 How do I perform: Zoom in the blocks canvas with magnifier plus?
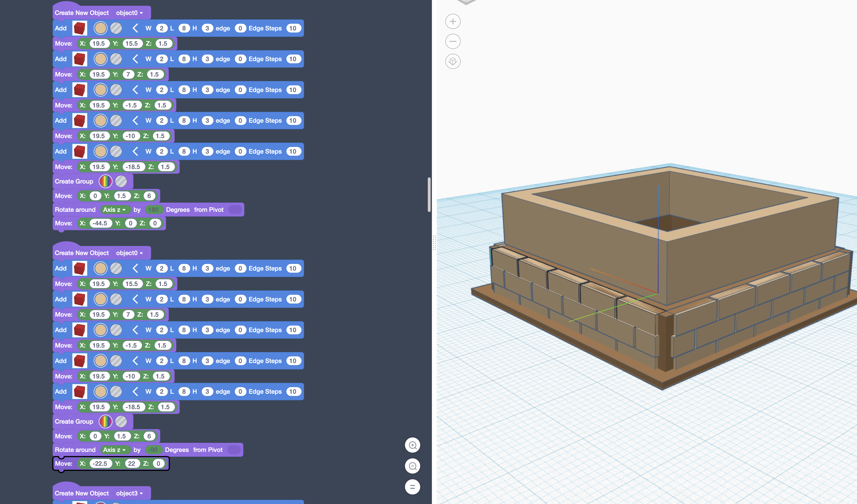[413, 445]
